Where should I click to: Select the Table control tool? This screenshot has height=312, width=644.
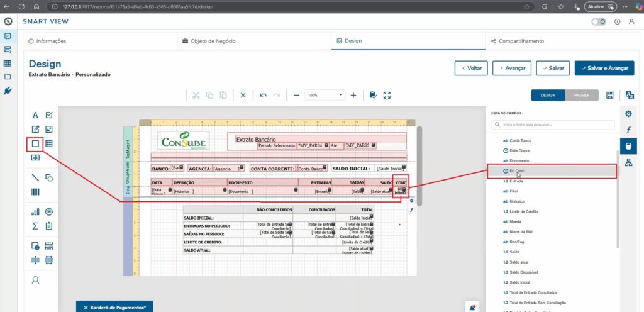coord(49,143)
